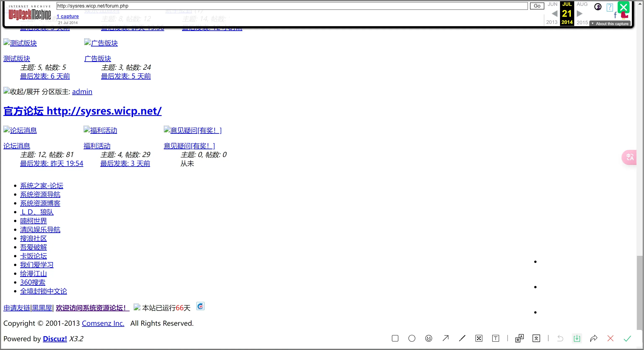
Task: Open the Wayback help question-mark icon
Action: click(x=610, y=7)
